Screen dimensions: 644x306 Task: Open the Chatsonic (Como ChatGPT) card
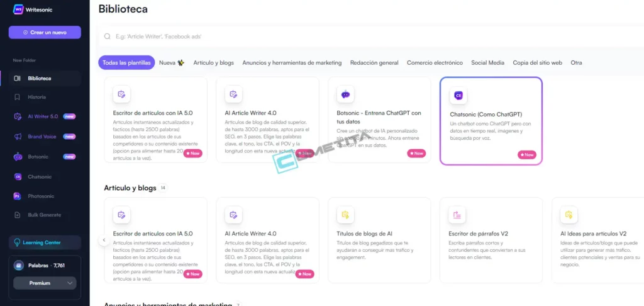491,121
